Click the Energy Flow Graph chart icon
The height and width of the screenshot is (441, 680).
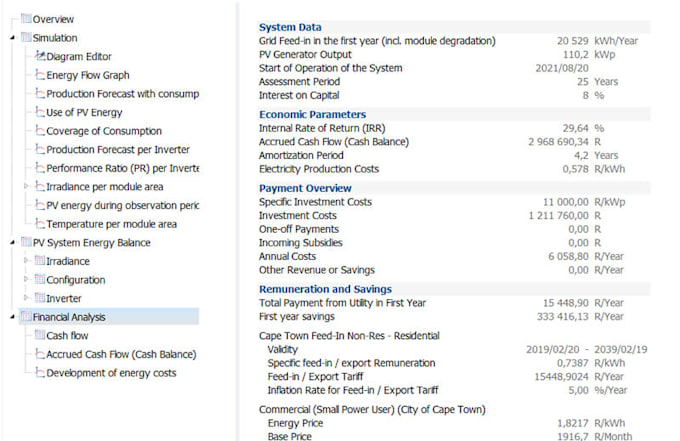(x=40, y=75)
